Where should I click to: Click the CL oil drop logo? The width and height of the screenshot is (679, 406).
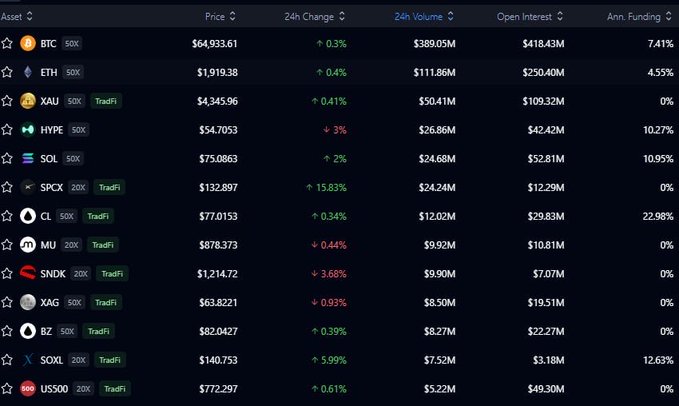(28, 216)
